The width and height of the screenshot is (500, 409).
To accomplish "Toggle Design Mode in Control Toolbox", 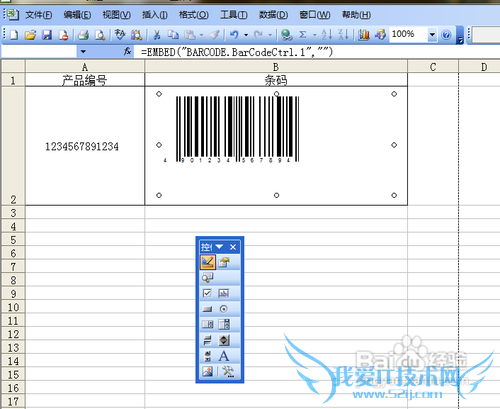I will click(207, 262).
